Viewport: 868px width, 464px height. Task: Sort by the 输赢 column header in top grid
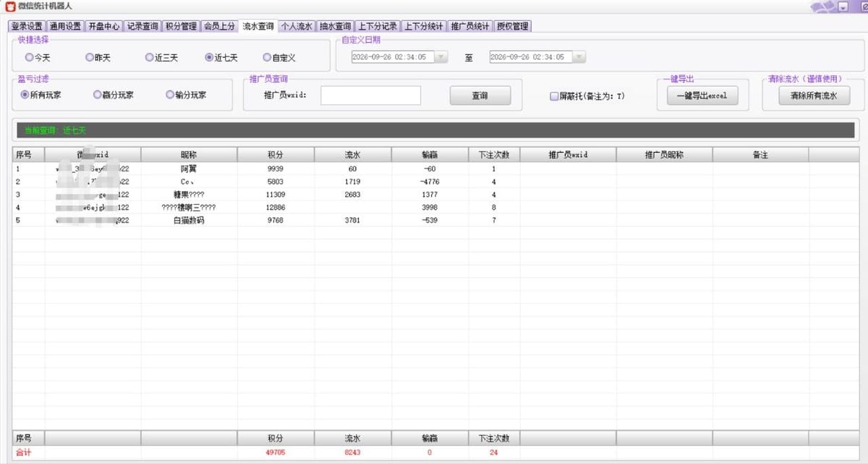pos(430,155)
